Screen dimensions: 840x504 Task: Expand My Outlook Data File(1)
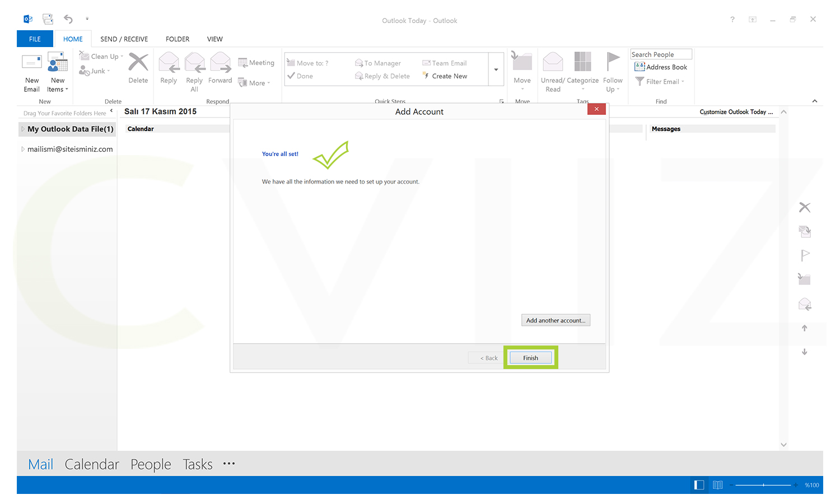coord(23,129)
